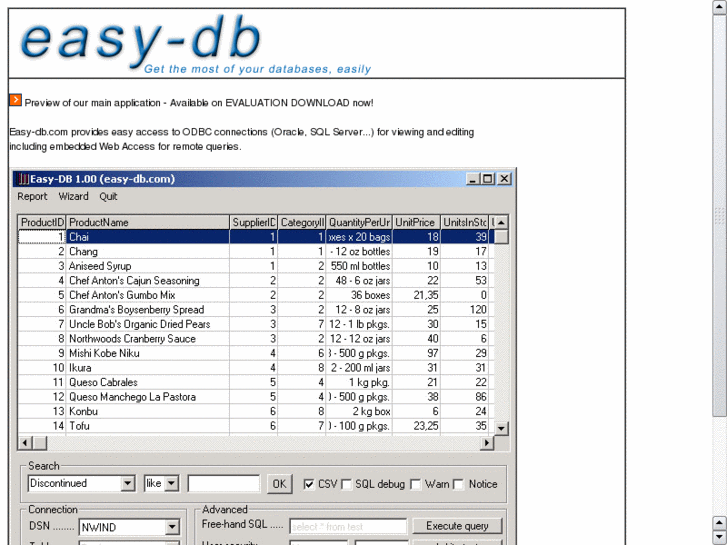The width and height of the screenshot is (727, 545).
Task: Click the search OK button
Action: [279, 484]
